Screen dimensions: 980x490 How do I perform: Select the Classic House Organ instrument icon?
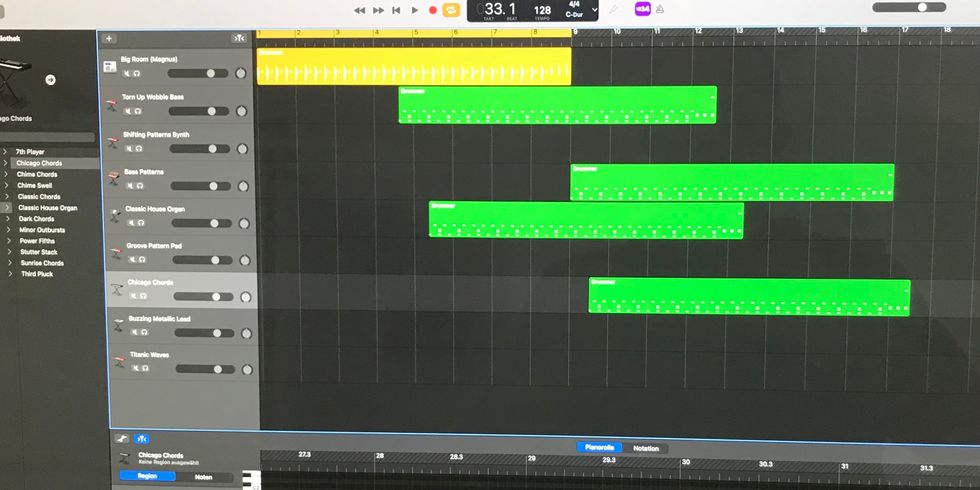[116, 215]
